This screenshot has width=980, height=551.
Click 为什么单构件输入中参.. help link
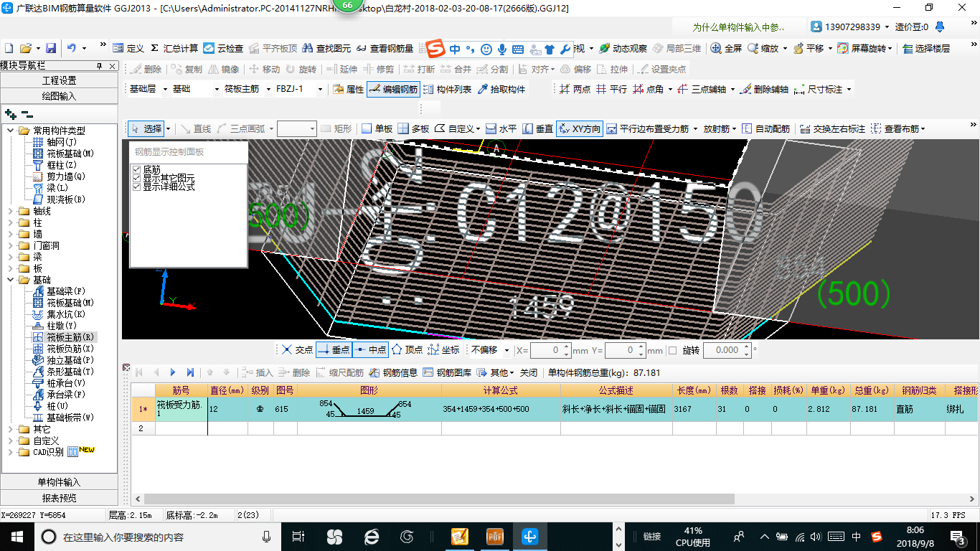point(739,27)
